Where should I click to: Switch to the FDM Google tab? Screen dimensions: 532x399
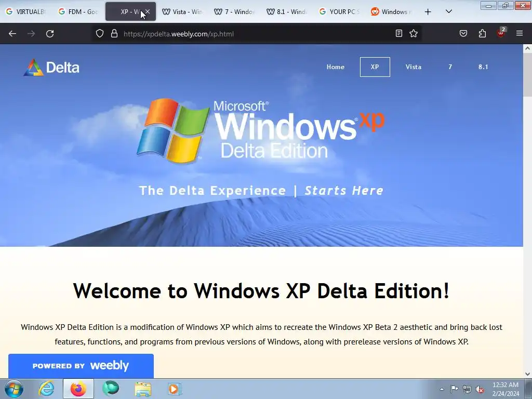point(78,11)
